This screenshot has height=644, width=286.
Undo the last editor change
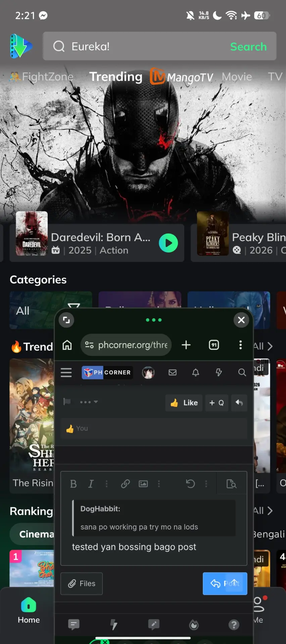coord(190,484)
